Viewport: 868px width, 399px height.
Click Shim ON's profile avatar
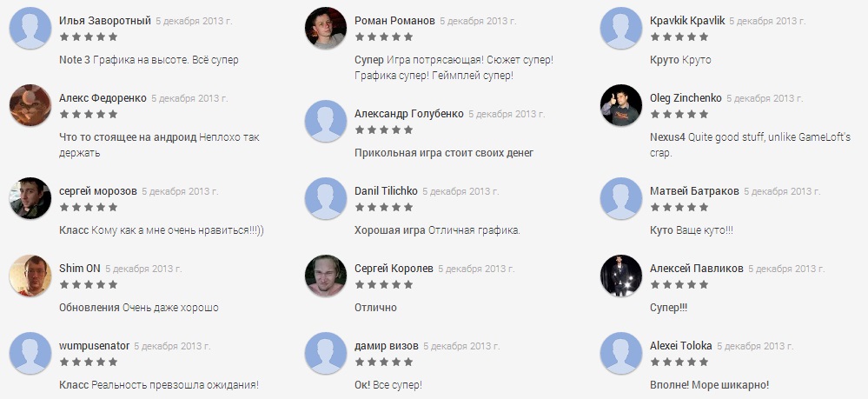(x=30, y=276)
